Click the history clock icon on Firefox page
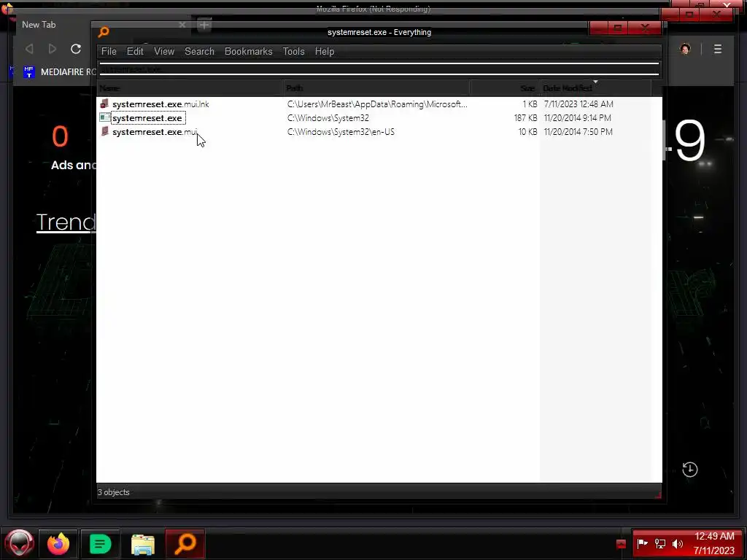Viewport: 747px width, 560px height. [690, 469]
